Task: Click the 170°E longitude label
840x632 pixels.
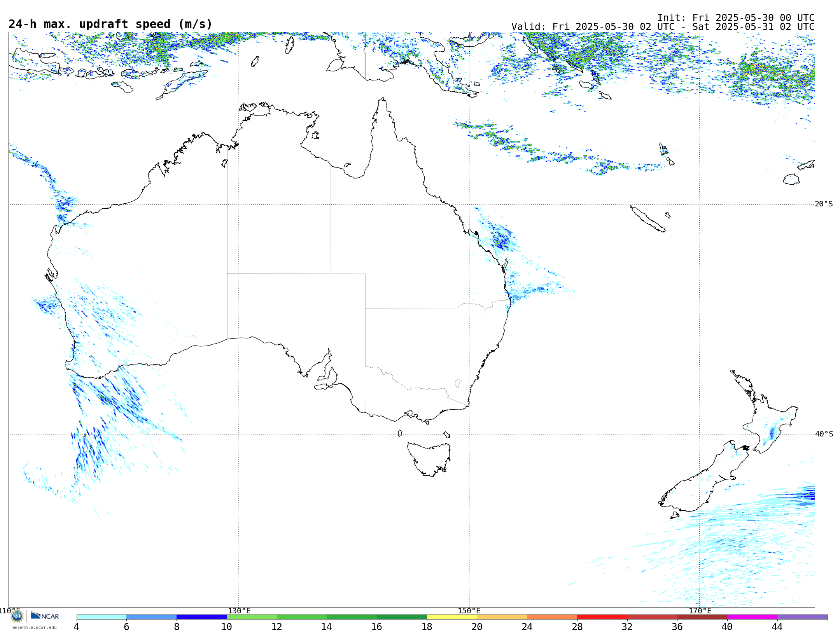Action: coord(700,611)
